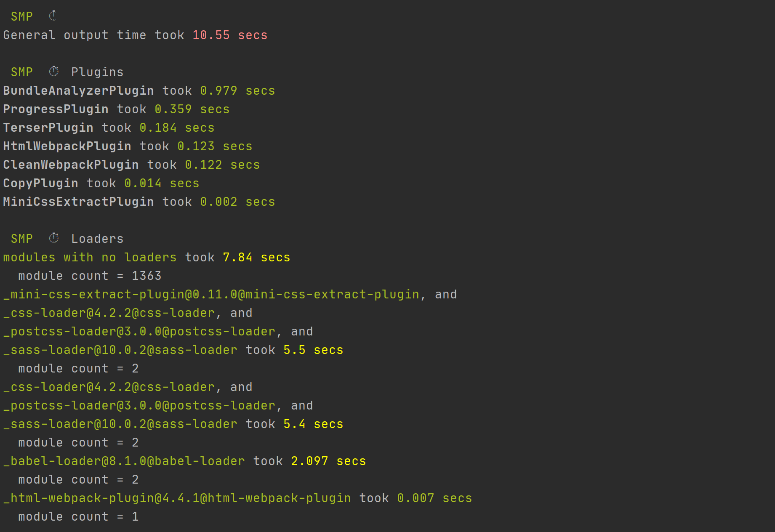
Task: Click on TerserPlugin in the plugin list
Action: (x=48, y=128)
